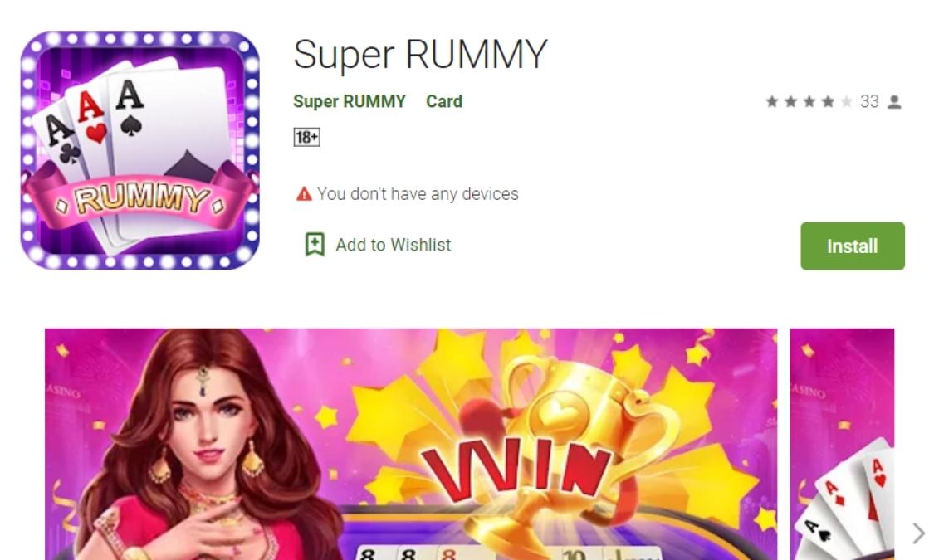Click the Super RUMMY app icon
934x560 pixels.
click(140, 150)
